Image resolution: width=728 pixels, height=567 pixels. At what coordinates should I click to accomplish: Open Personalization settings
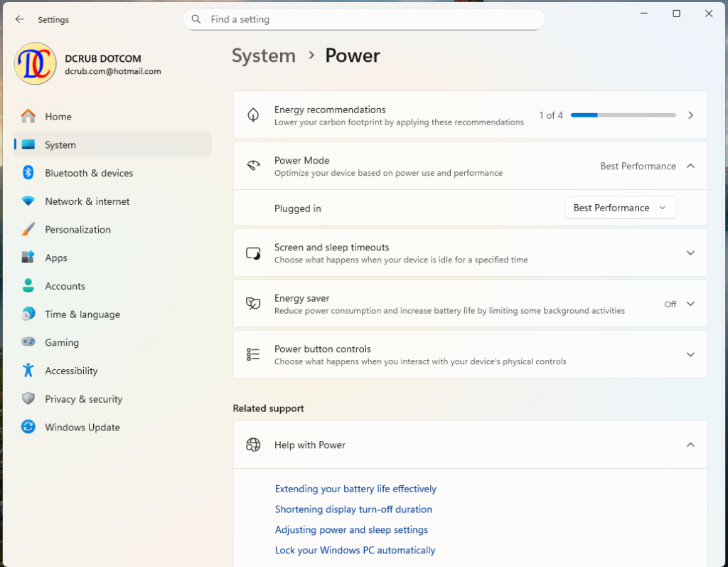coord(113,229)
